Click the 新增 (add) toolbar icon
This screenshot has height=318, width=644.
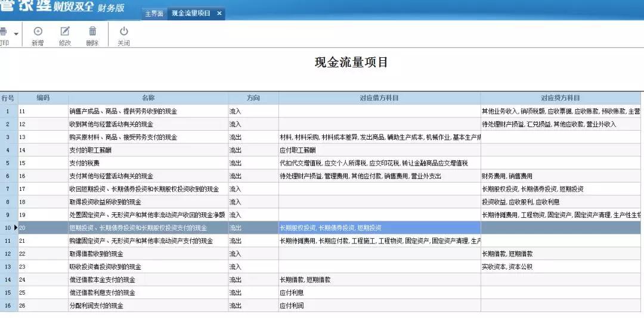(x=38, y=32)
